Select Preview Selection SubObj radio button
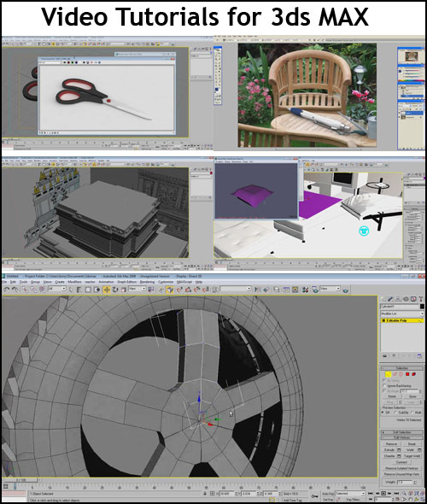 pyautogui.click(x=396, y=413)
